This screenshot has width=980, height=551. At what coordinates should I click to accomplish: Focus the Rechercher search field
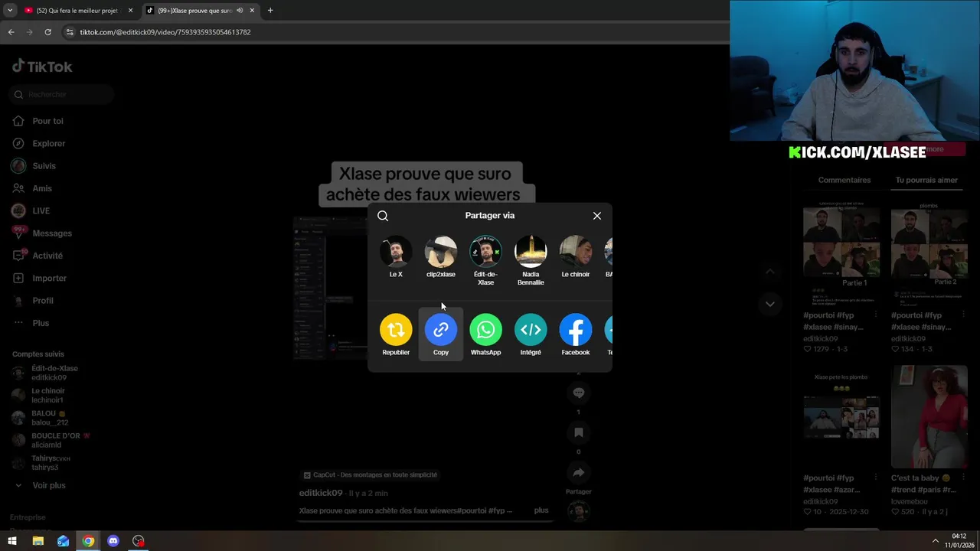[63, 94]
